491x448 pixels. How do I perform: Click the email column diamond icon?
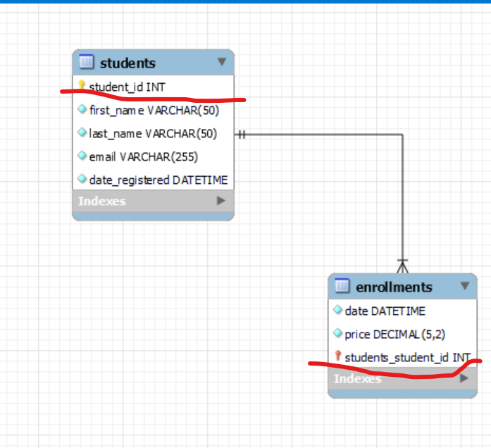pos(82,156)
